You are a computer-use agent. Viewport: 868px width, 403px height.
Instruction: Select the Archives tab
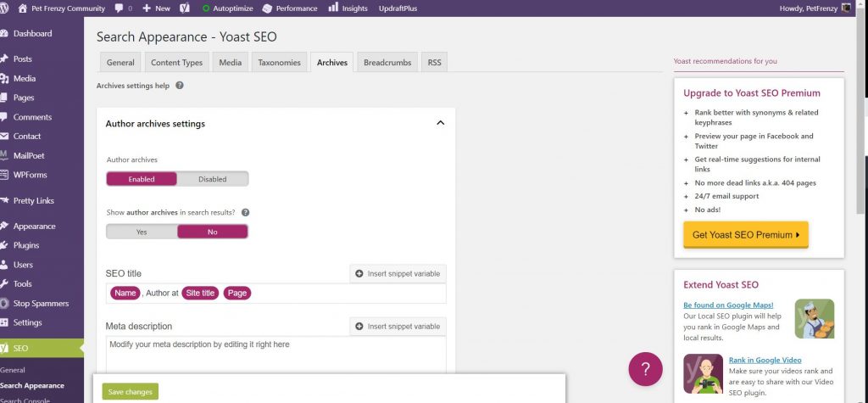coord(332,62)
